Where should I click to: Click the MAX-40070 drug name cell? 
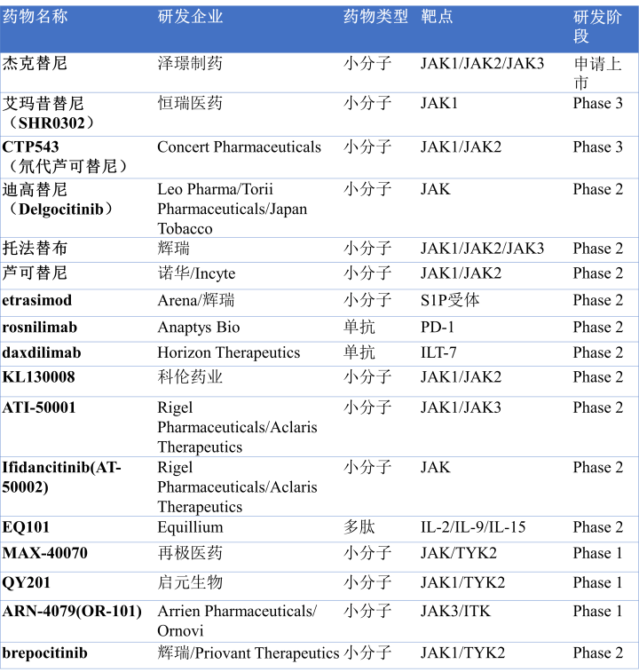[x=45, y=553]
